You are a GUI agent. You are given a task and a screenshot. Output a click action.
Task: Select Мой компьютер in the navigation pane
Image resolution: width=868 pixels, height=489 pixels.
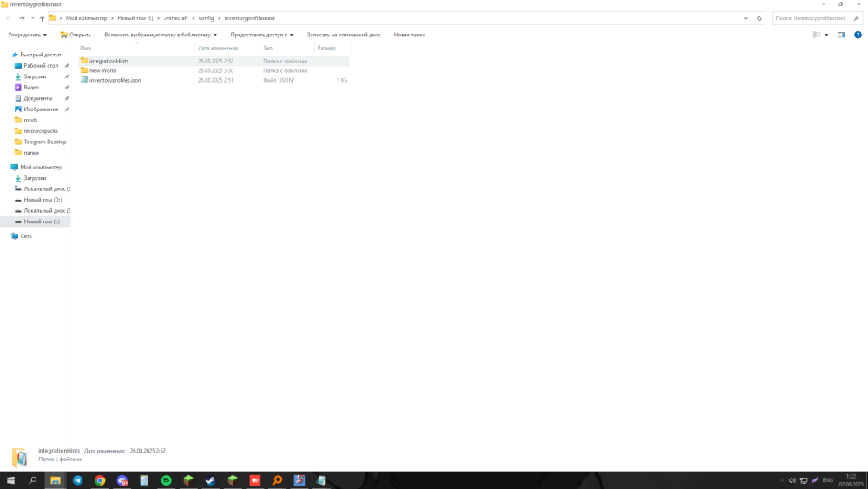pos(41,167)
